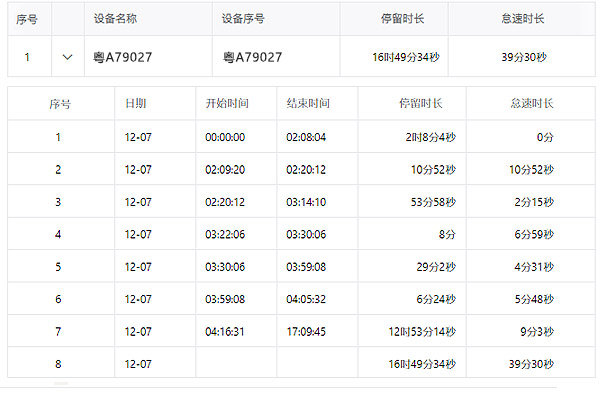Select the 53分58秒 dwell duration cell
600x400 pixels.
(x=433, y=202)
